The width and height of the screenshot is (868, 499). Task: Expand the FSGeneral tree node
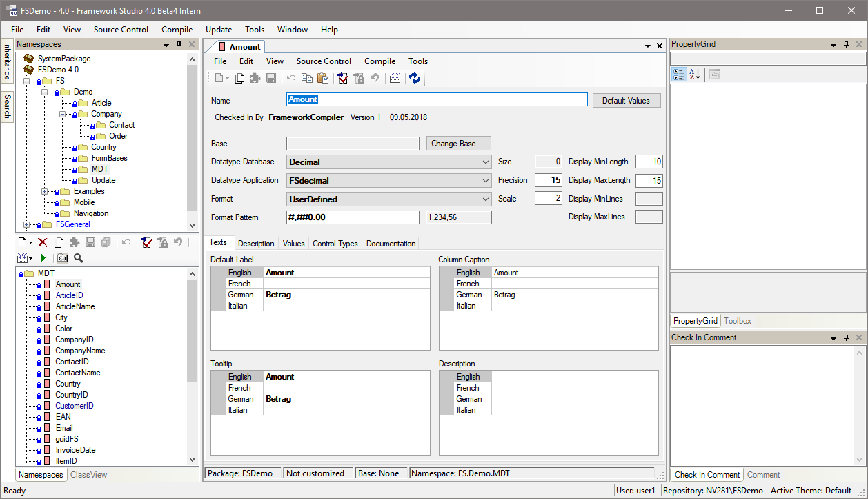(26, 224)
